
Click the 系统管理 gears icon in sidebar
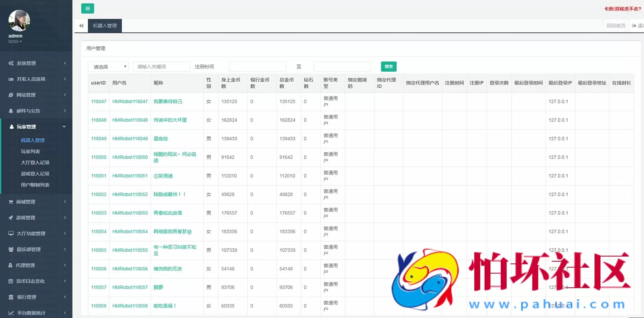pyautogui.click(x=11, y=64)
